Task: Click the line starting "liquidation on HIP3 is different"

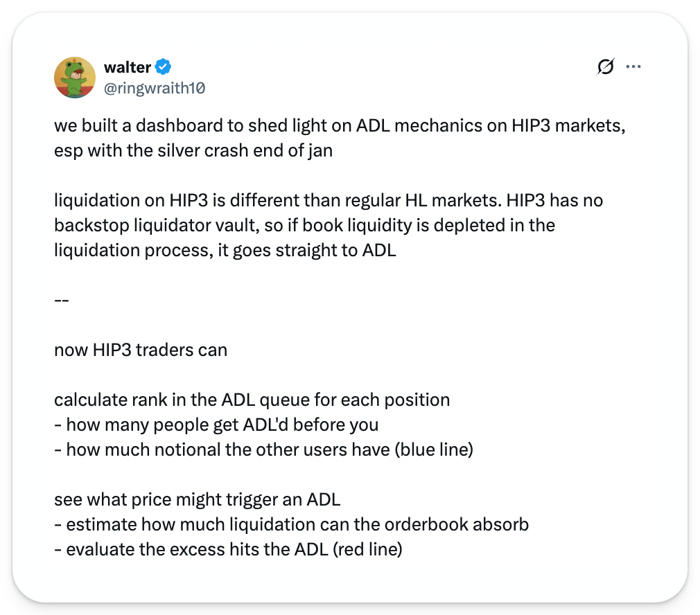Action: coord(328,202)
